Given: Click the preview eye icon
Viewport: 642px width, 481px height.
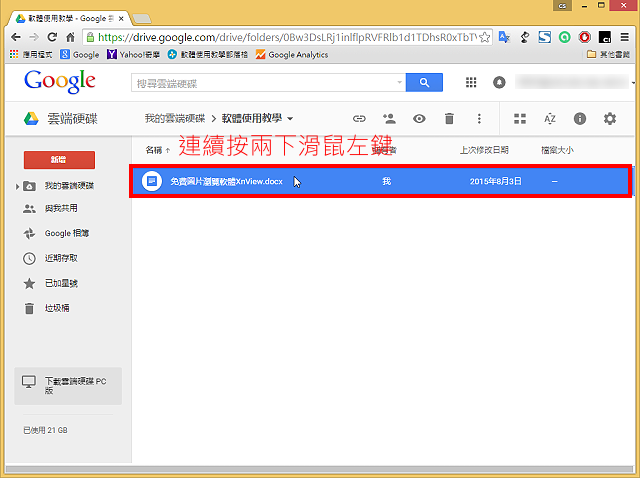Looking at the screenshot, I should [x=419, y=119].
